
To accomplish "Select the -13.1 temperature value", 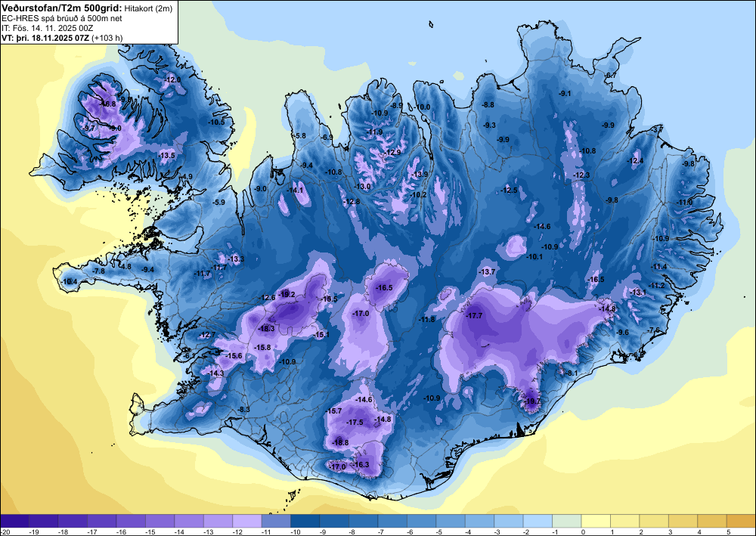I will click(x=638, y=292).
